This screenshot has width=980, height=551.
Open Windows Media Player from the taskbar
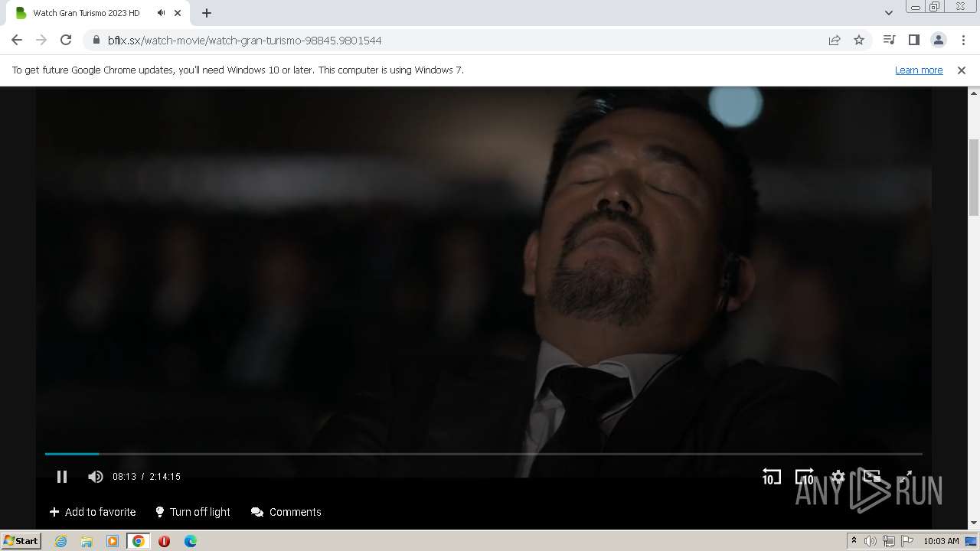[113, 541]
